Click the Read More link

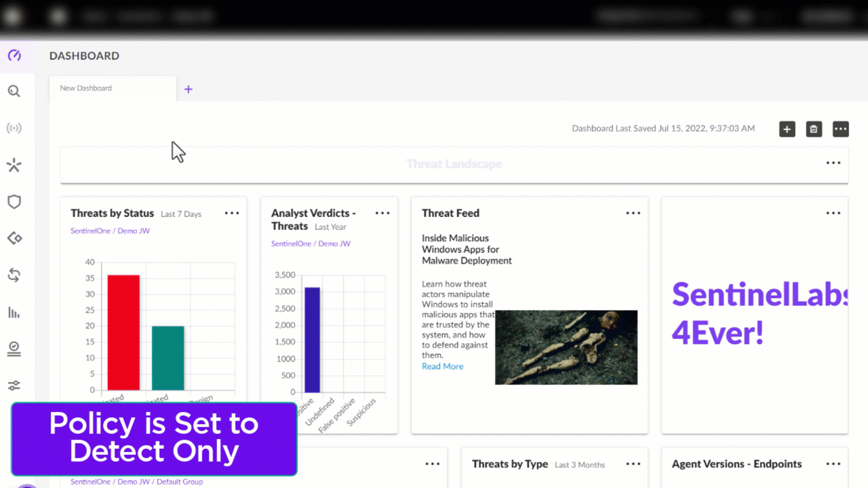[442, 366]
